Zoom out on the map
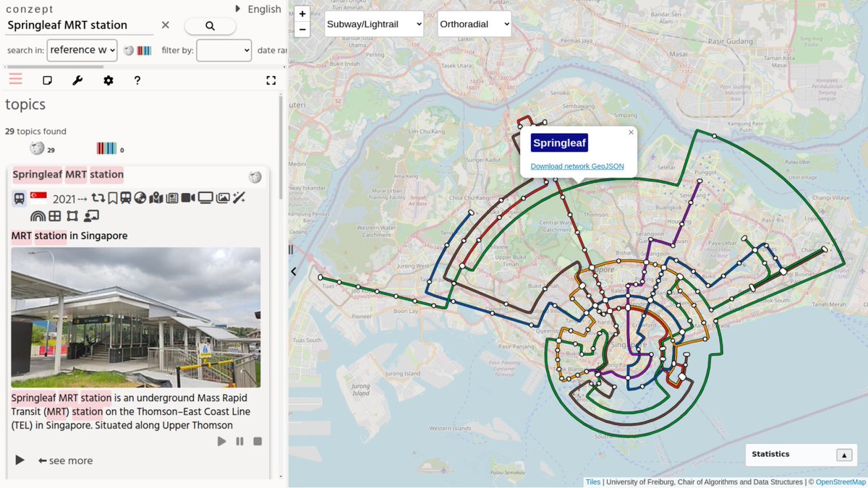This screenshot has width=868, height=488. (302, 30)
